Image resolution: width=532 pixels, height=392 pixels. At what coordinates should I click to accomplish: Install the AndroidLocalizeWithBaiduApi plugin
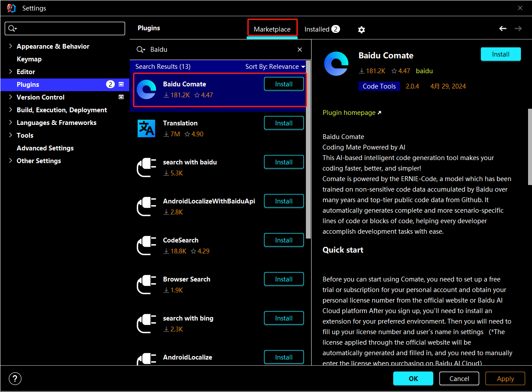tap(284, 201)
